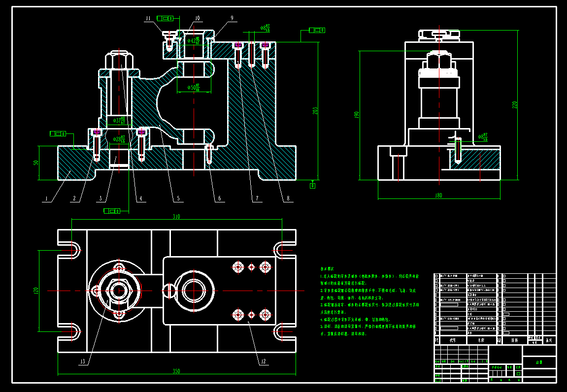Select part balloon number "11"
This screenshot has width=567, height=392.
pos(148,18)
